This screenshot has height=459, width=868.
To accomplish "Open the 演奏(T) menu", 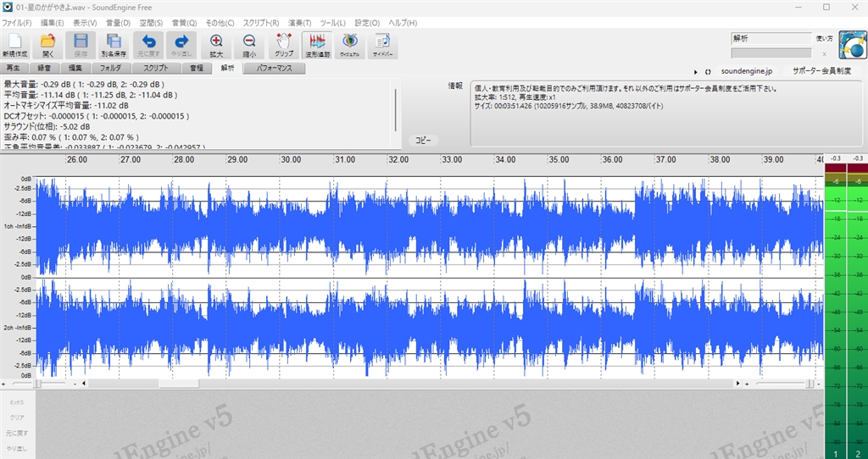I will coord(299,23).
